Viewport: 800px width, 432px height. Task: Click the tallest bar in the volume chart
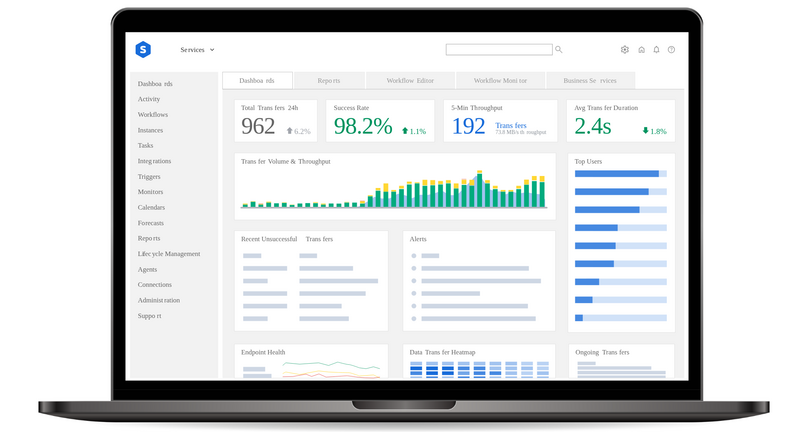(x=480, y=189)
